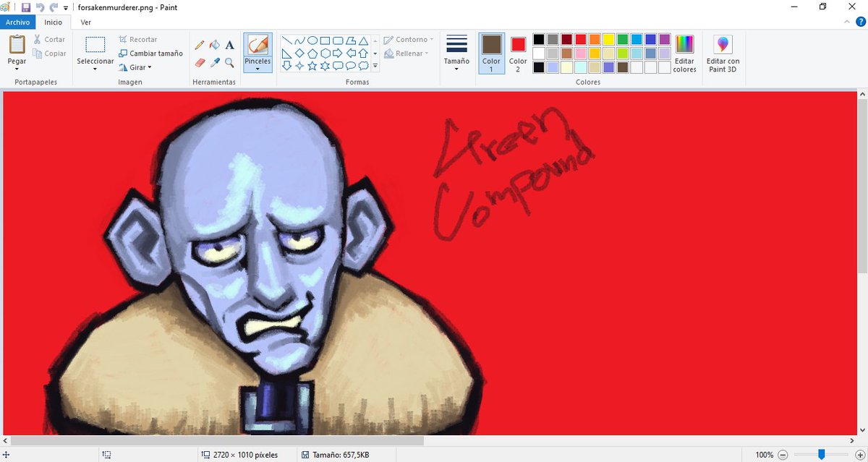
Task: Choose the pentagon shape
Action: [x=312, y=54]
